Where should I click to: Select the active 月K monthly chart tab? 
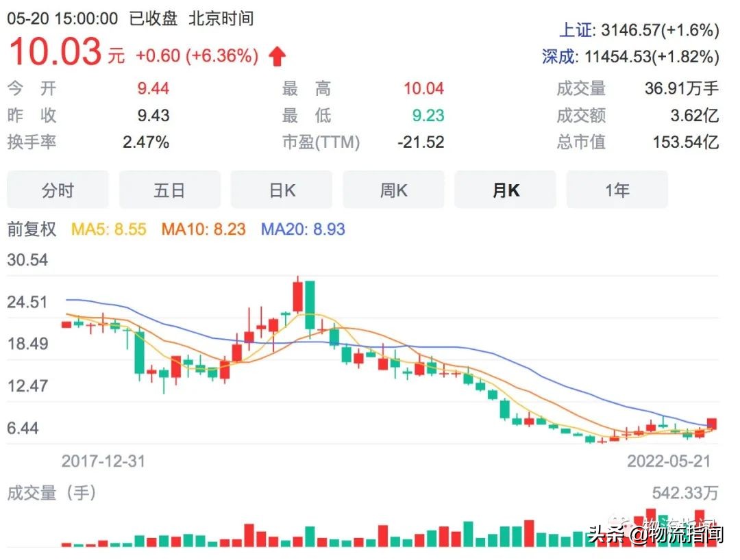(506, 190)
